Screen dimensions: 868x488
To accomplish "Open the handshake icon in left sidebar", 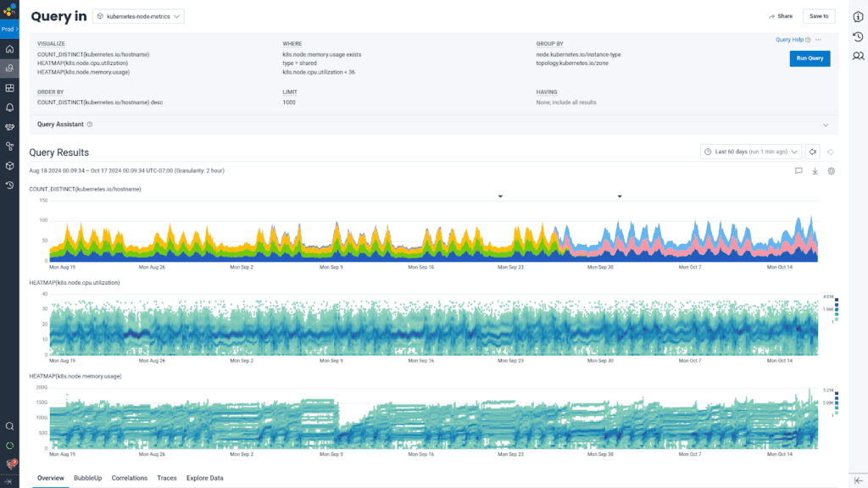I will 9,127.
